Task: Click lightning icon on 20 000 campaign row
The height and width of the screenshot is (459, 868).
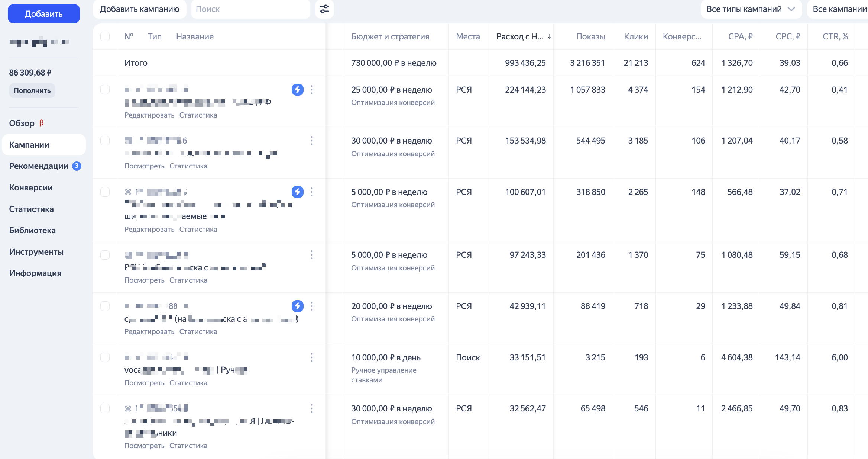Action: tap(297, 306)
